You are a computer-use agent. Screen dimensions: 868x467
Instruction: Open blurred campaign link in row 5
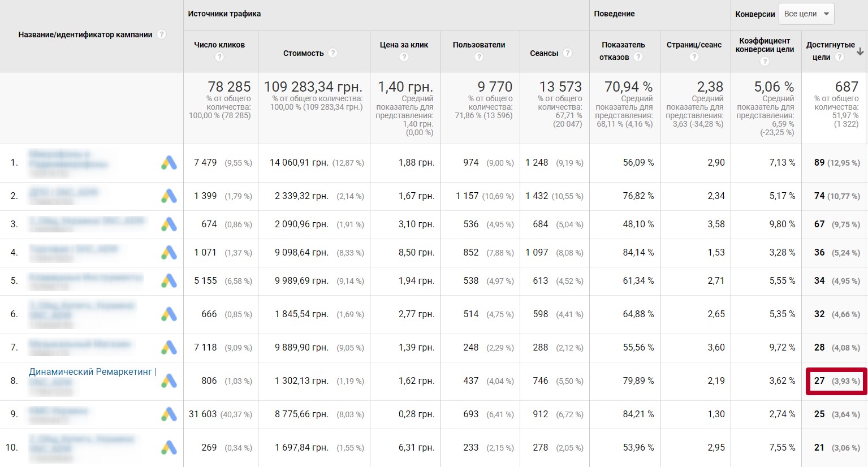85,277
